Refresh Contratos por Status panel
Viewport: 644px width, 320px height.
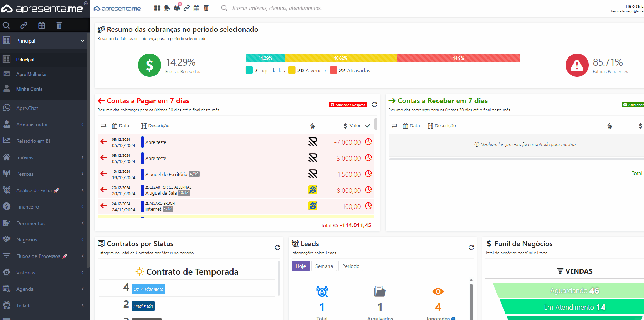pyautogui.click(x=277, y=247)
